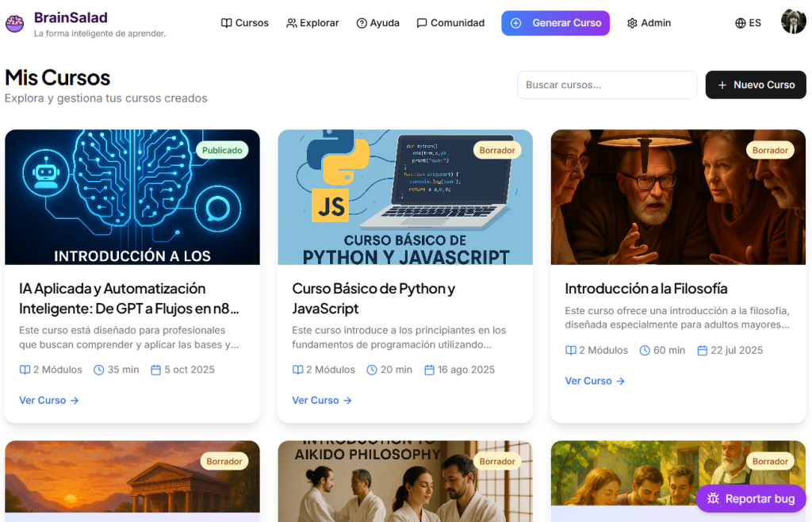The height and width of the screenshot is (522, 812).
Task: Click the bug icon in Reportar bug
Action: point(713,498)
